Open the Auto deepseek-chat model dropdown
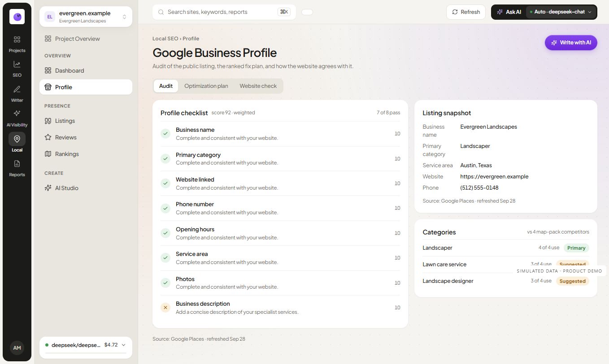Screen dimensions: 609x364 click(561, 12)
